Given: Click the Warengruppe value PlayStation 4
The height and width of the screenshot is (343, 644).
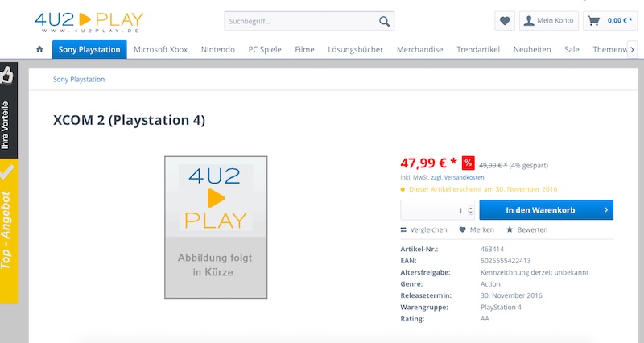Looking at the screenshot, I should (501, 308).
